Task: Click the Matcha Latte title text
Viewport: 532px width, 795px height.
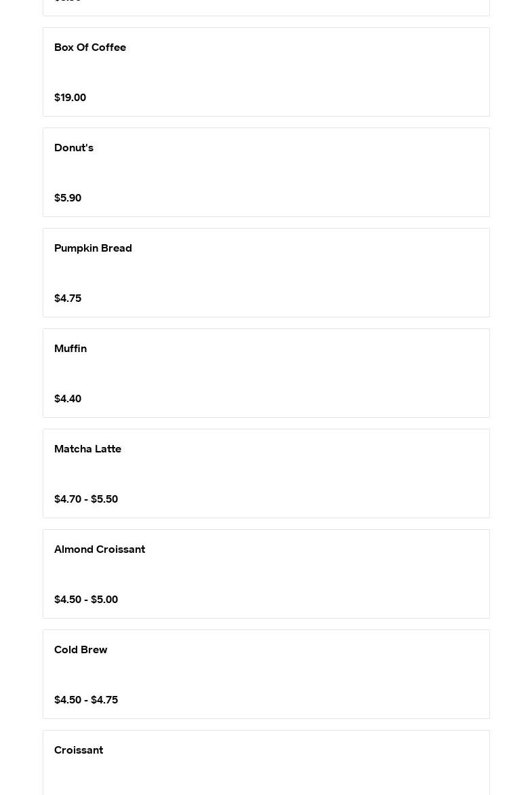Action: pyautogui.click(x=87, y=448)
